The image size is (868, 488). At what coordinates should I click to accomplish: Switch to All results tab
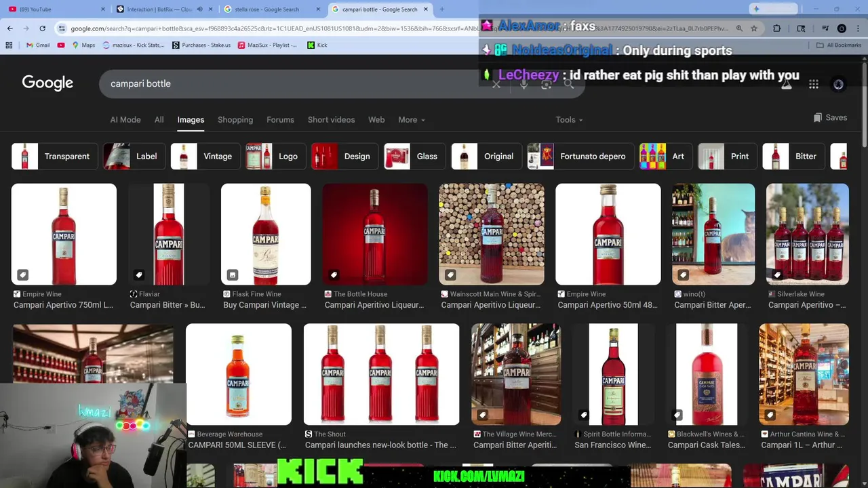coord(159,120)
